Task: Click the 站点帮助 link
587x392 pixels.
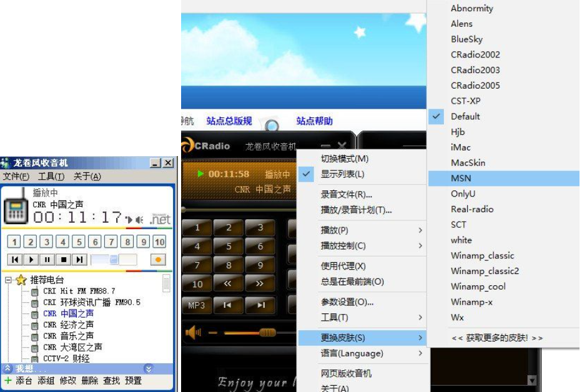Action: click(315, 121)
